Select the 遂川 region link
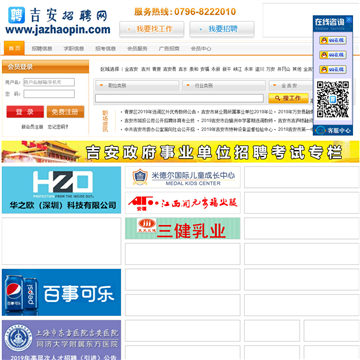 (259, 69)
